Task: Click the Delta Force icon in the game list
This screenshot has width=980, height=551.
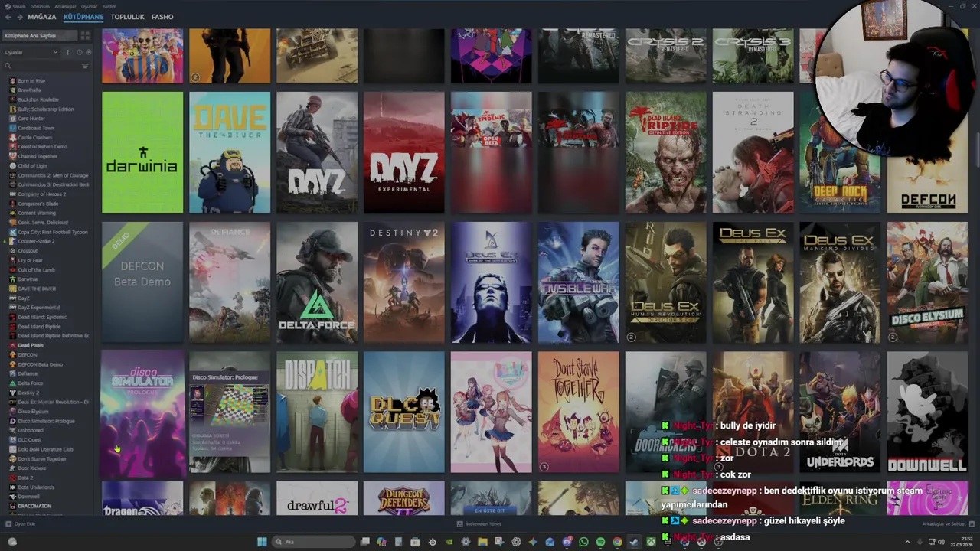Action: (12, 383)
